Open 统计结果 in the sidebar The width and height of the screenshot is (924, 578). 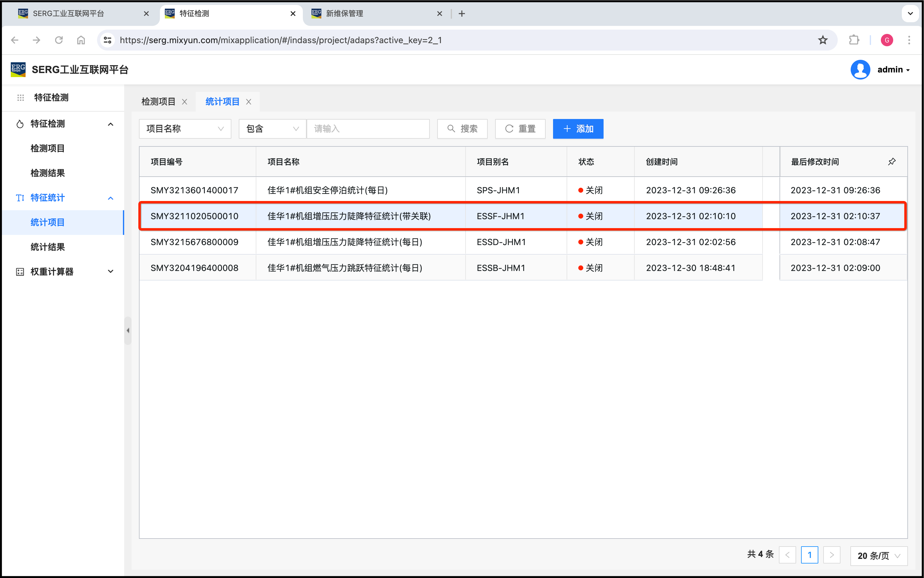[48, 247]
